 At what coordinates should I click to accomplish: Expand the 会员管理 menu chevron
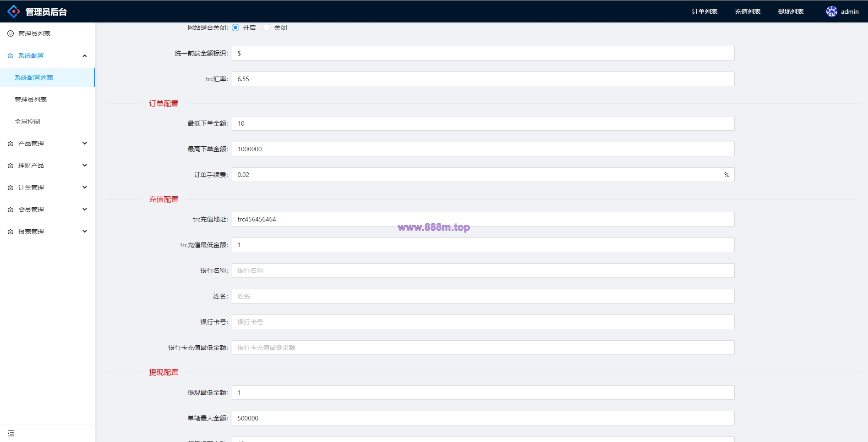(85, 210)
